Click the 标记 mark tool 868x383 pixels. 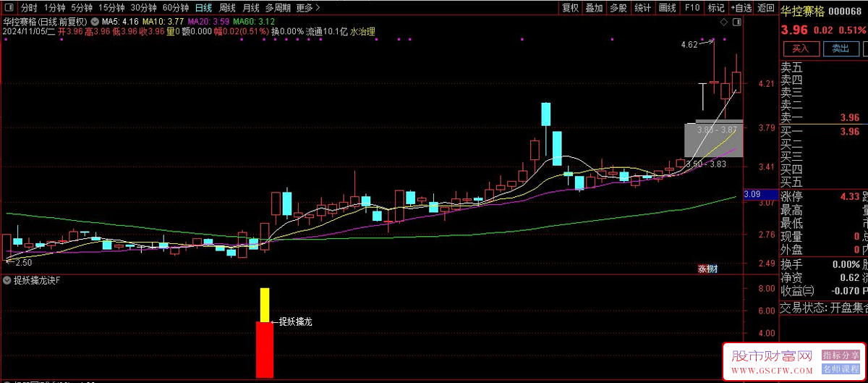[716, 8]
